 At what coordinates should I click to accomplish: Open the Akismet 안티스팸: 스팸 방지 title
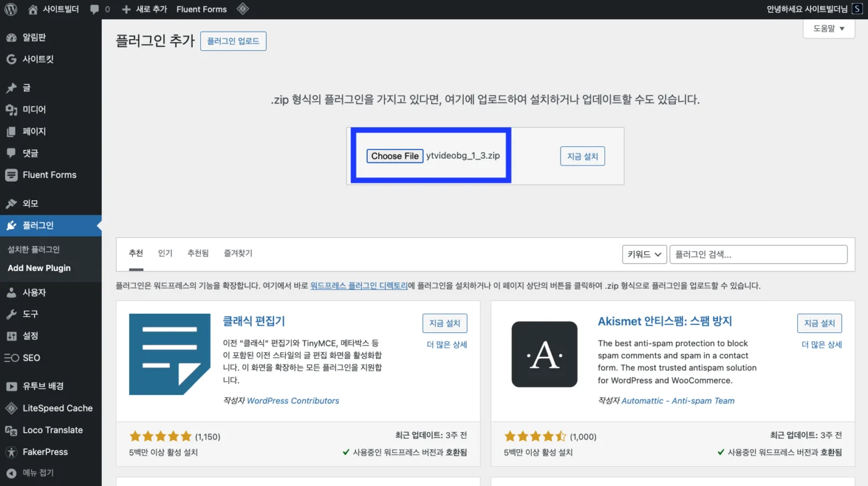[665, 321]
